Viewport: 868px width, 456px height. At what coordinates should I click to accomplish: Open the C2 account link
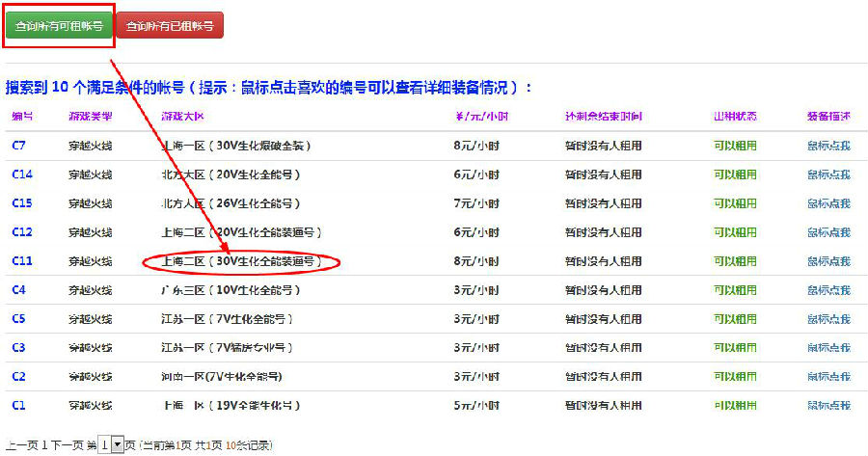(x=18, y=376)
